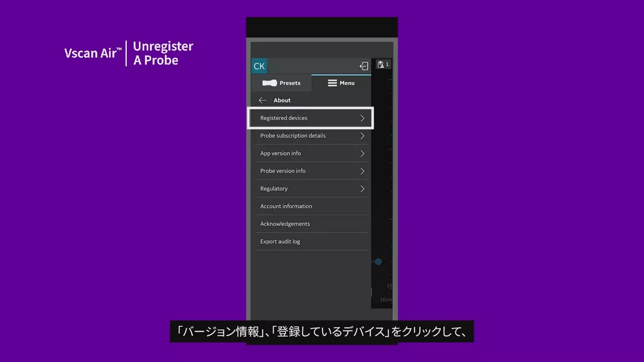Click the logout exit icon
Screen dimensions: 644x362
click(x=364, y=66)
